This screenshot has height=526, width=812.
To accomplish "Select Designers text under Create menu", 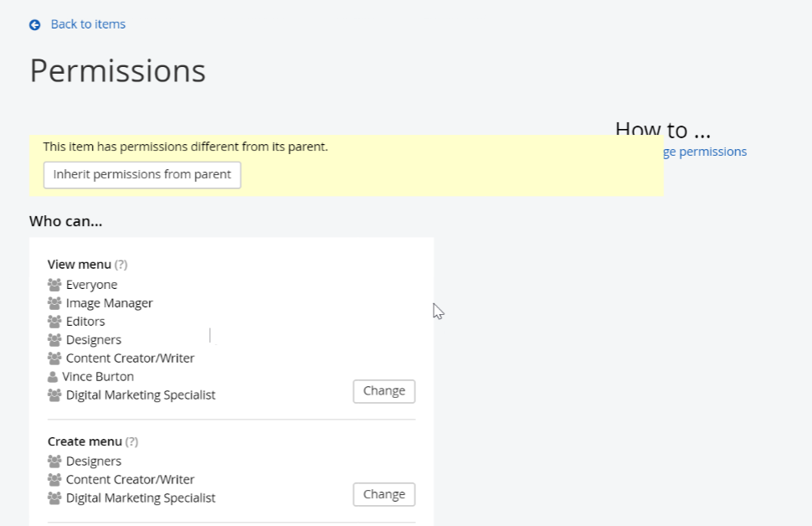I will tap(94, 462).
